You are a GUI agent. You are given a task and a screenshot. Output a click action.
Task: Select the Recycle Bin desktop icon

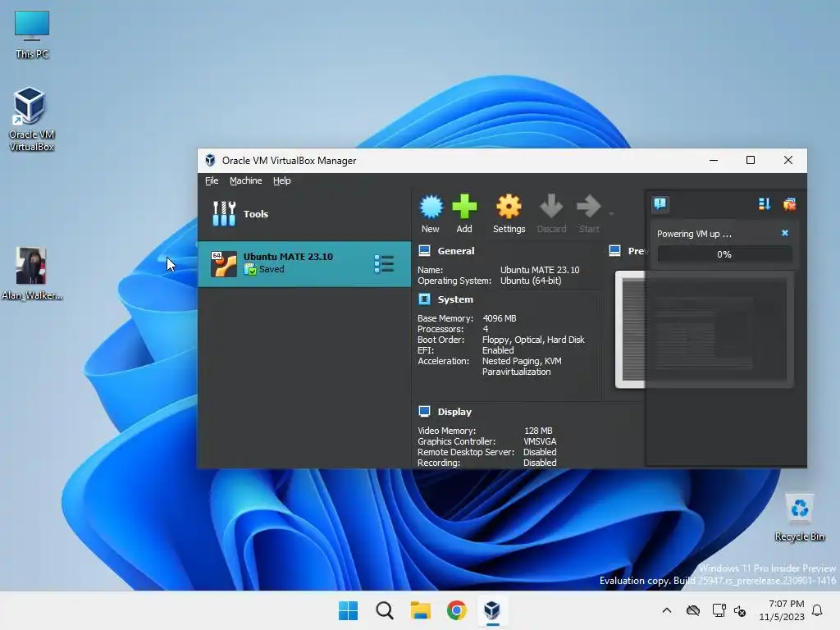click(x=799, y=517)
